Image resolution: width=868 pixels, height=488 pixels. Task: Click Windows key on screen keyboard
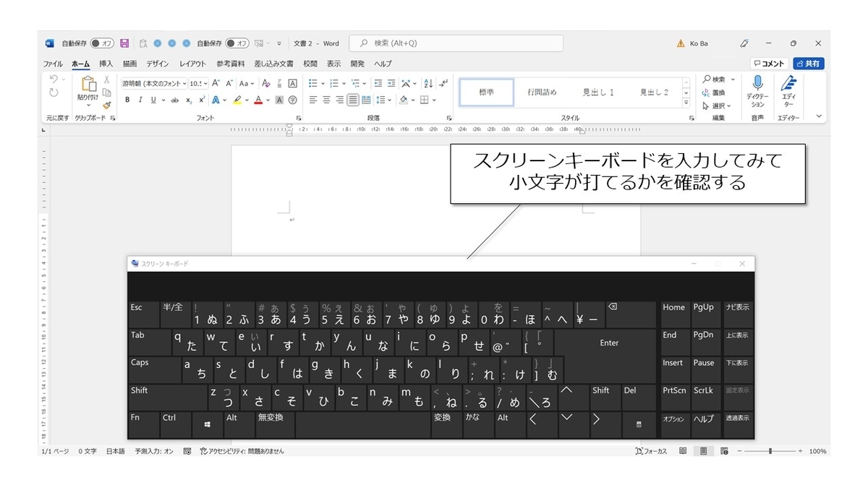[x=207, y=424]
